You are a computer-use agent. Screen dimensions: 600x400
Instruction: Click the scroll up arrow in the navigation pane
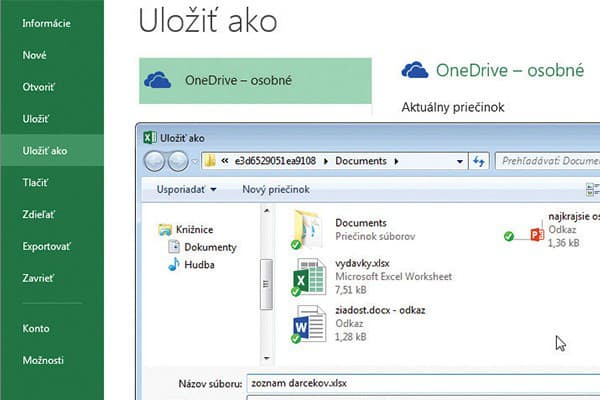click(x=267, y=211)
